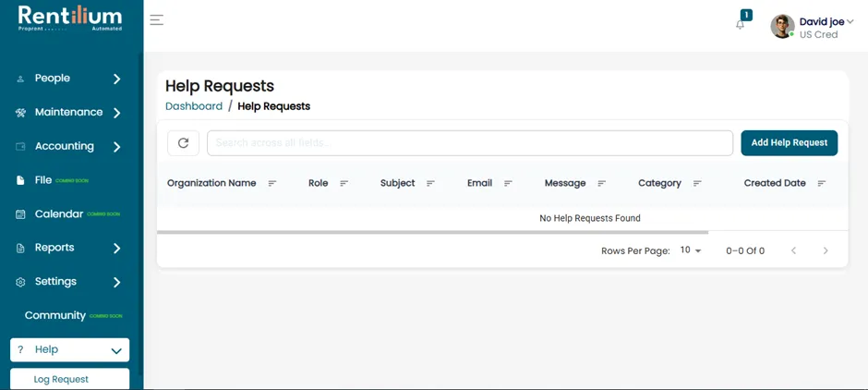Click the Help menu item label

point(46,349)
